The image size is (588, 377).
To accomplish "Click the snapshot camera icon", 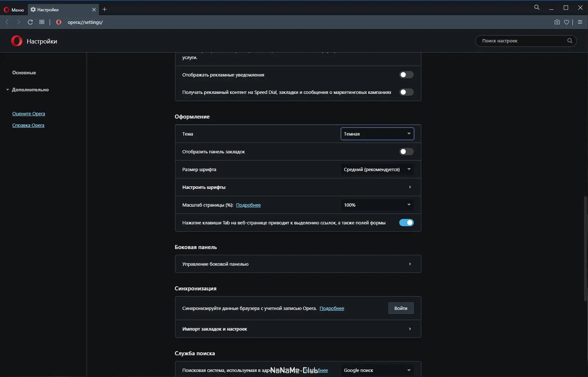I will click(557, 22).
